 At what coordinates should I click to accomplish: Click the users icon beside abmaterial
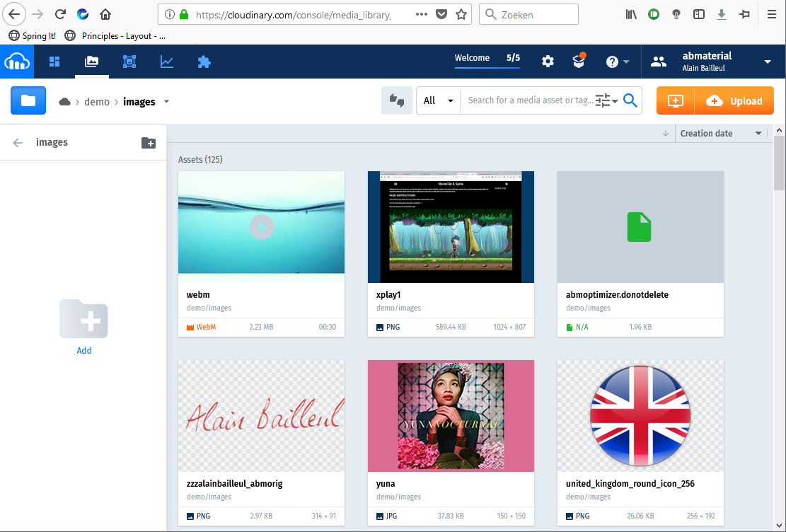click(658, 62)
